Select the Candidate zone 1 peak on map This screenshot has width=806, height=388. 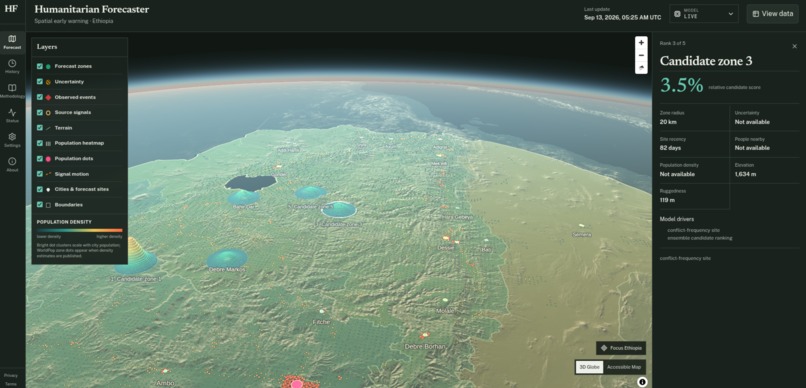point(136,255)
